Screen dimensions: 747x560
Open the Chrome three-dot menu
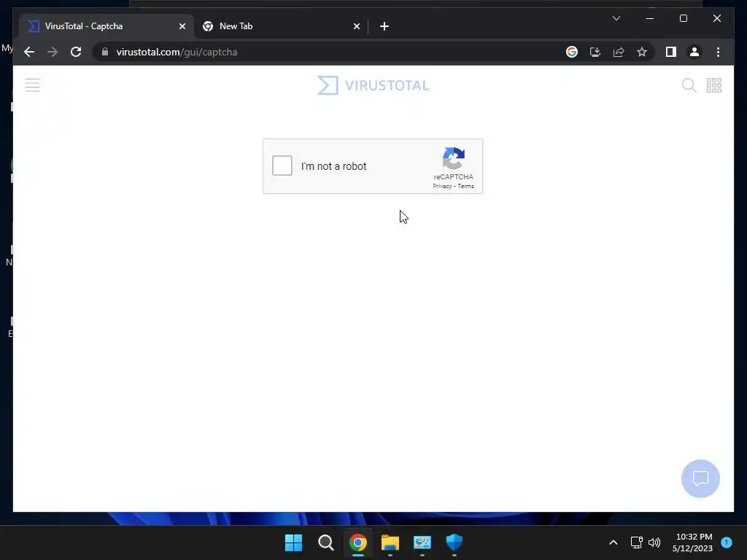tap(718, 52)
